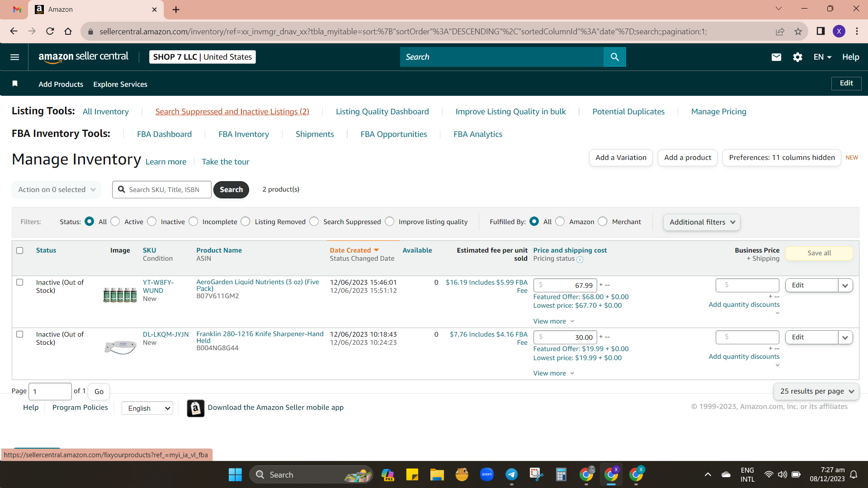Toggle the select-all checkbox in table header
868x488 pixels.
20,250
